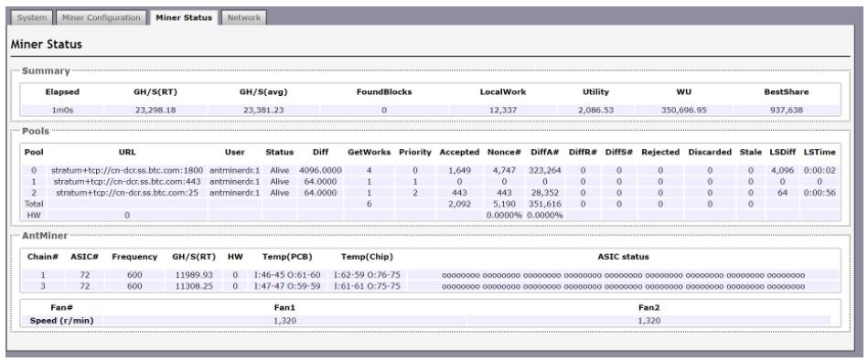
Task: Open the System tab
Action: [31, 17]
